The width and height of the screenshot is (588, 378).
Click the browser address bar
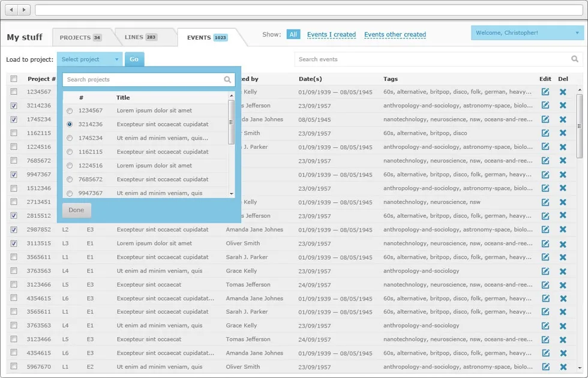pyautogui.click(x=308, y=10)
